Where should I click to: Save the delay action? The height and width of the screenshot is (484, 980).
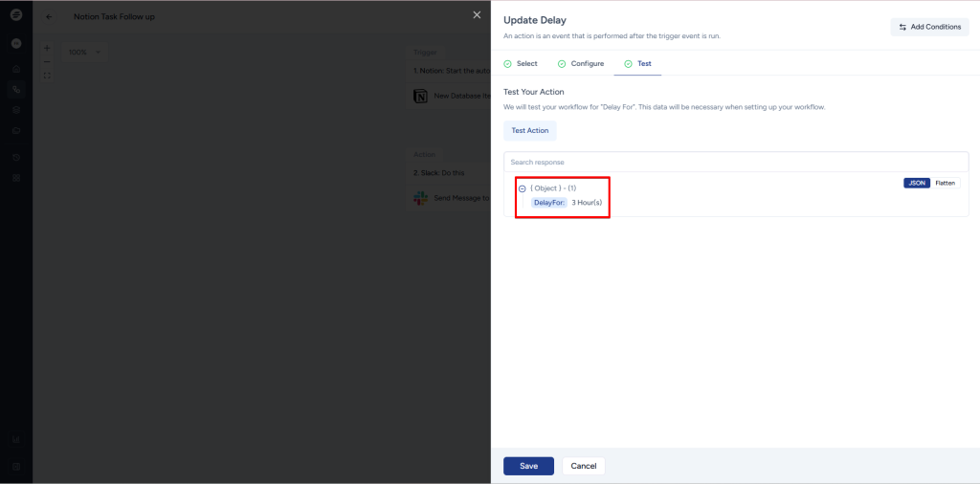pos(528,466)
